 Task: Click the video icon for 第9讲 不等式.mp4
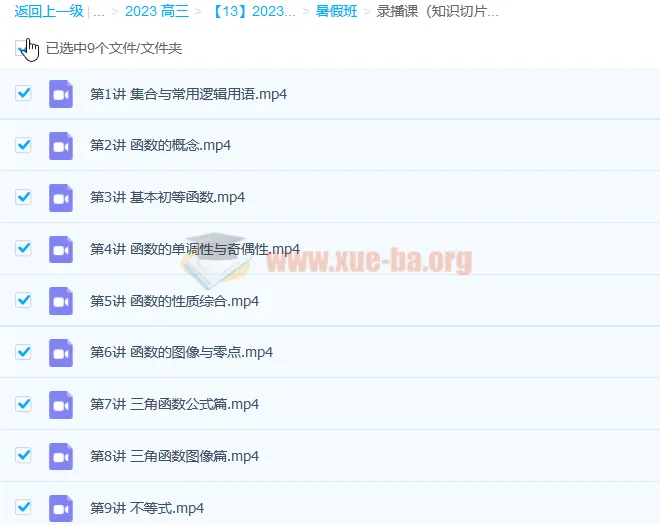[61, 507]
